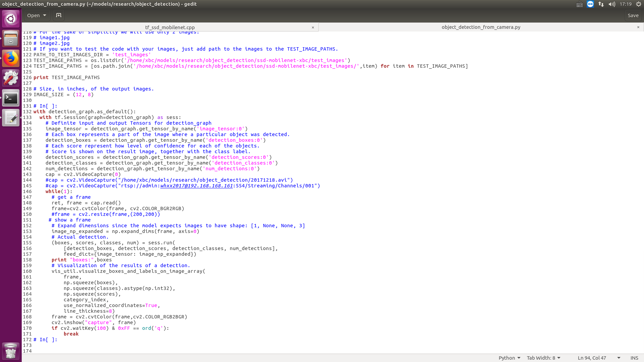Click the 'break' keyword on line 171
Screen dimensions: 644x362
pyautogui.click(x=71, y=334)
